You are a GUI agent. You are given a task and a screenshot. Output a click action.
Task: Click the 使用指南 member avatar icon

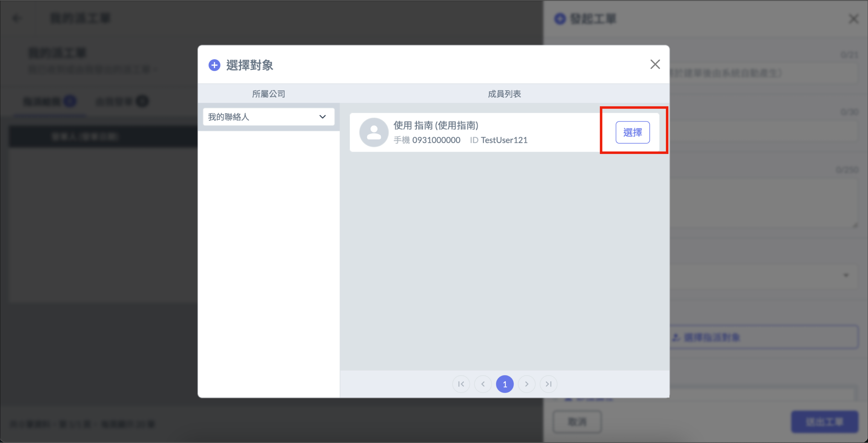coord(373,132)
